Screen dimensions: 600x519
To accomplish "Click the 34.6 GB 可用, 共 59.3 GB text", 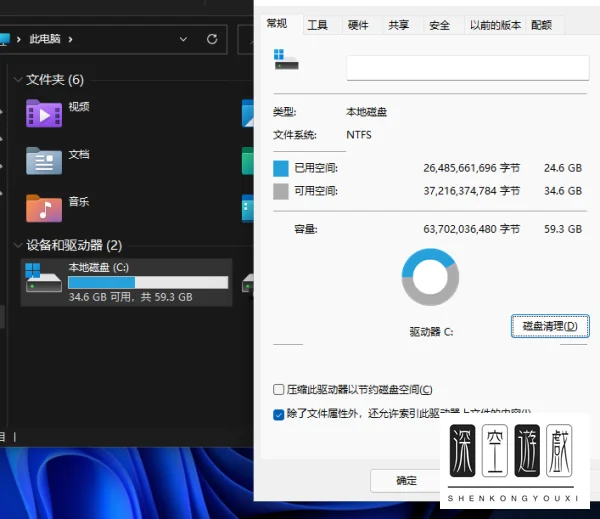I will click(x=130, y=297).
